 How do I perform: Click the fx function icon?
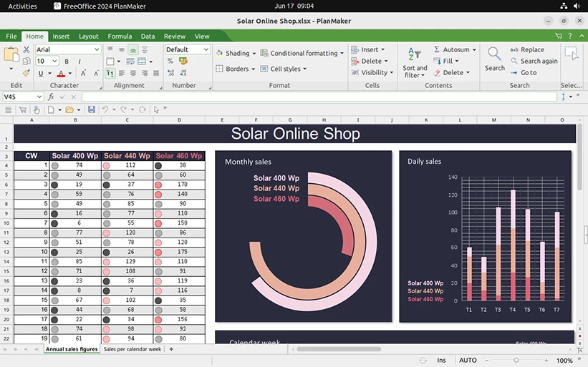point(52,97)
